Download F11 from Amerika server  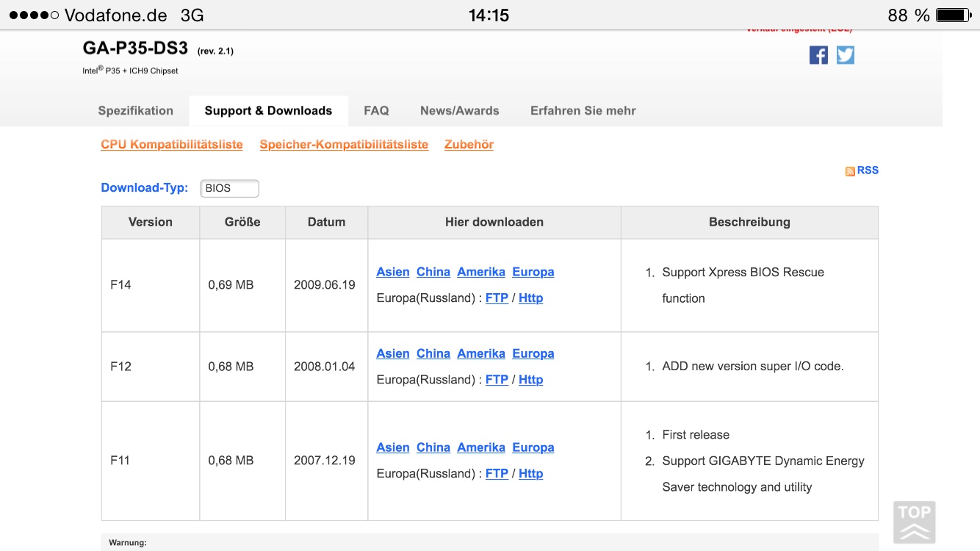tap(481, 447)
